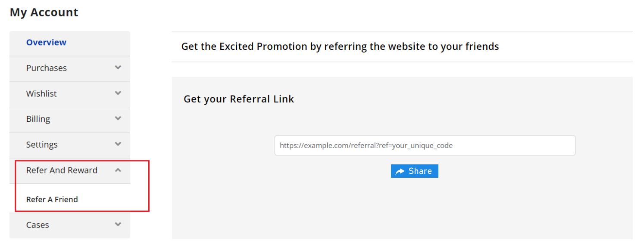Expand the Billing chevron arrow
This screenshot has width=644, height=247.
118,118
